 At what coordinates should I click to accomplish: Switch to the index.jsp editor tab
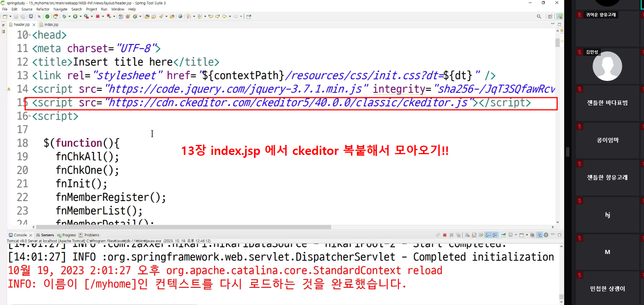[x=49, y=24]
